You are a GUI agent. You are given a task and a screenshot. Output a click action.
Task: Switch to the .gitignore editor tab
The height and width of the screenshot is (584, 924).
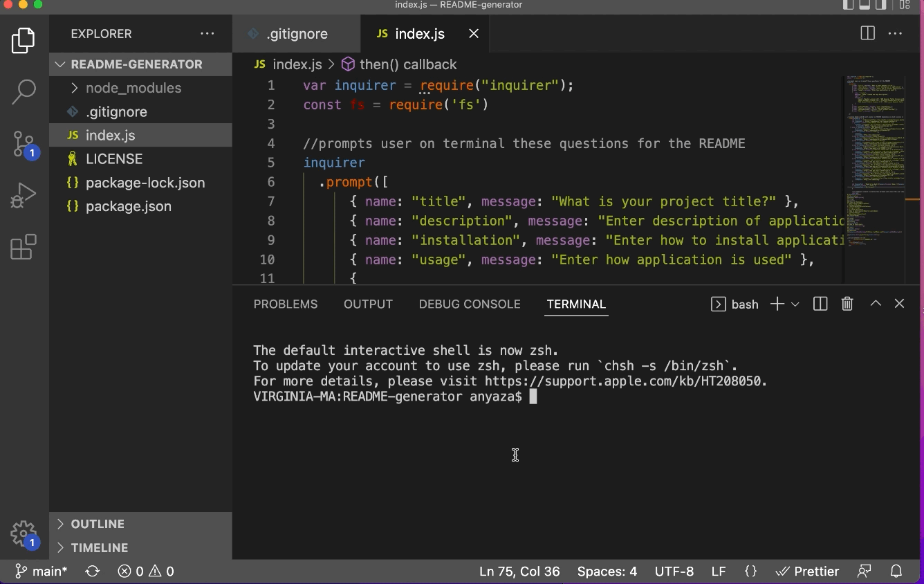tap(296, 33)
